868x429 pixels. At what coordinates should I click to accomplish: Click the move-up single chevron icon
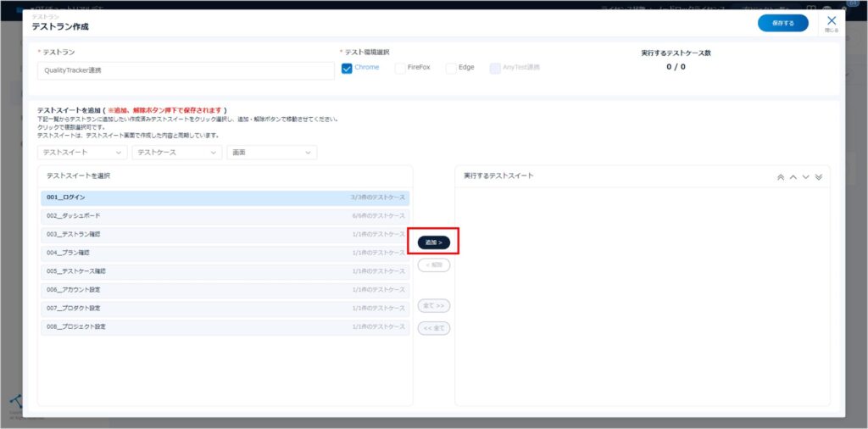pos(793,177)
